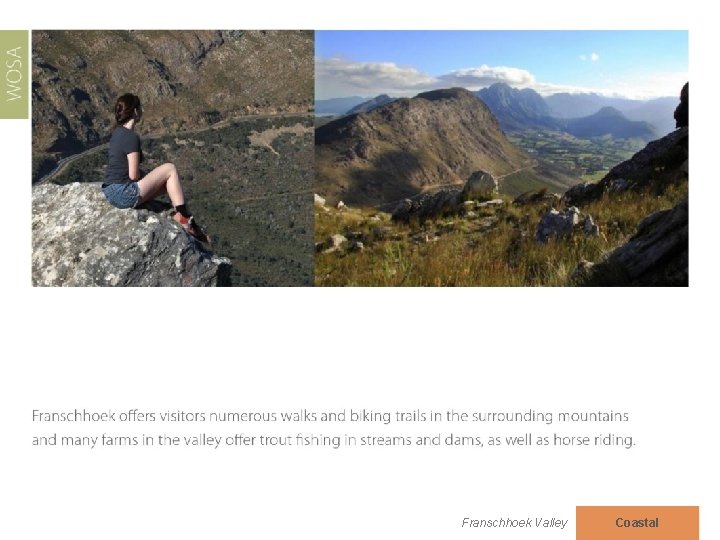Click the green WOSA side tab
Screen dimensions: 720x540
pos(14,74)
